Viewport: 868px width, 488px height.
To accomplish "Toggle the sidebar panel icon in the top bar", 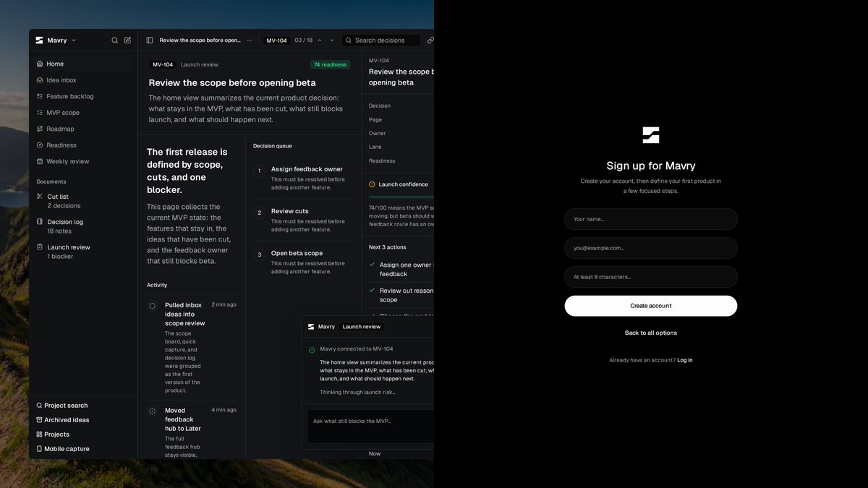I will coord(150,40).
